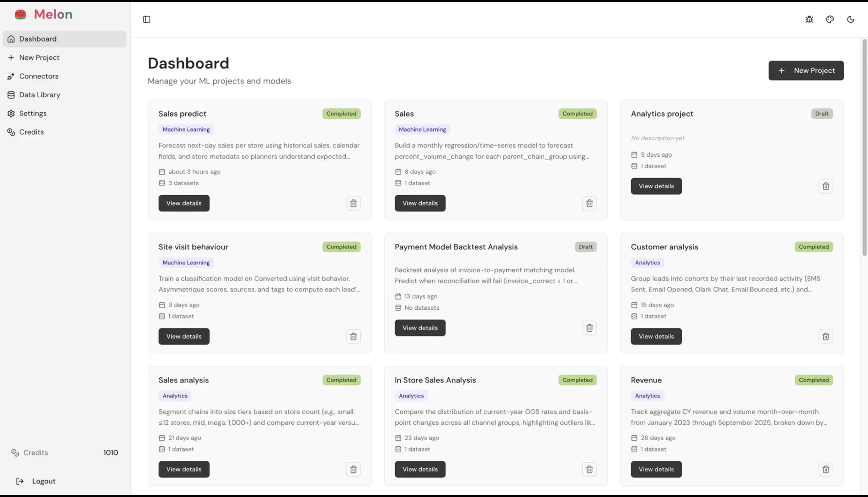Click the Melon watermelon logo
The height and width of the screenshot is (497, 868).
tap(20, 14)
